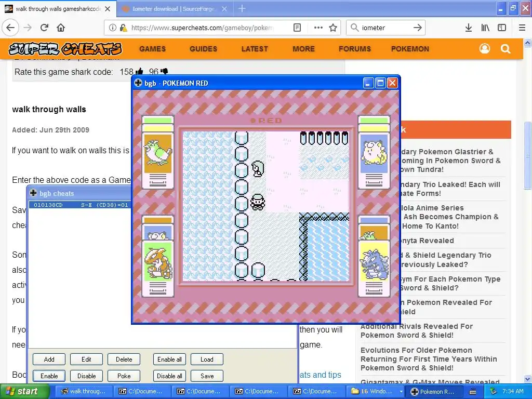This screenshot has height=399, width=532.
Task: Click the Pokemon Red game screen
Action: [266, 206]
